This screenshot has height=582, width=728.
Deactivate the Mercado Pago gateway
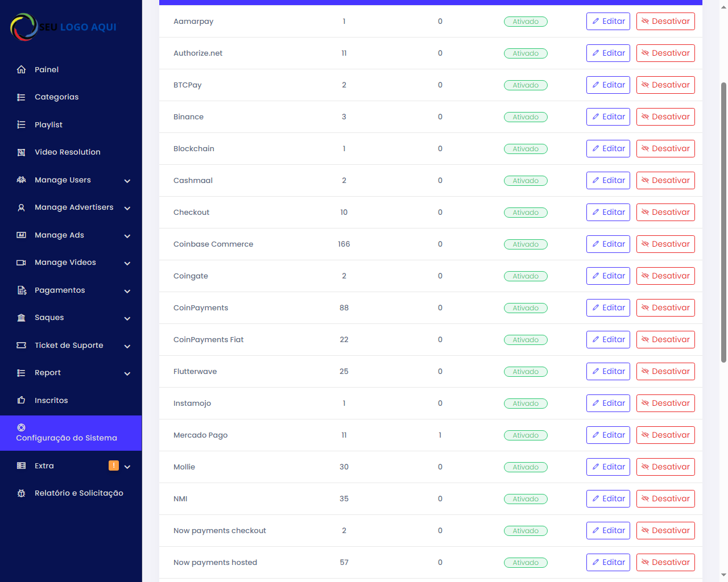pyautogui.click(x=665, y=435)
